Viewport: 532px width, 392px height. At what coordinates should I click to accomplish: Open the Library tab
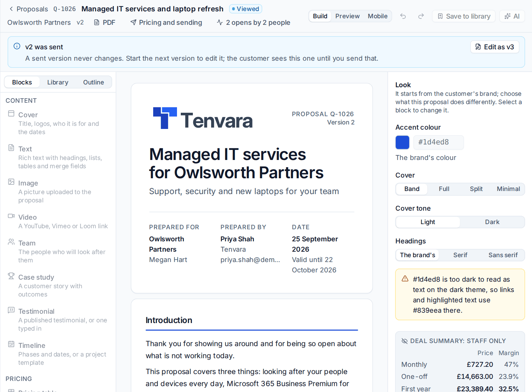(x=58, y=82)
